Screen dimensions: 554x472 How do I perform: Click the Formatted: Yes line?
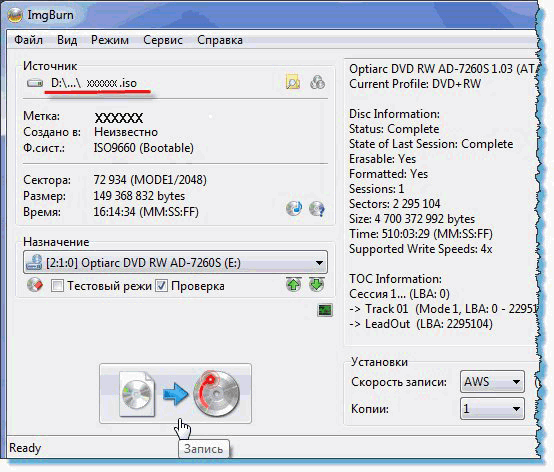pyautogui.click(x=388, y=173)
